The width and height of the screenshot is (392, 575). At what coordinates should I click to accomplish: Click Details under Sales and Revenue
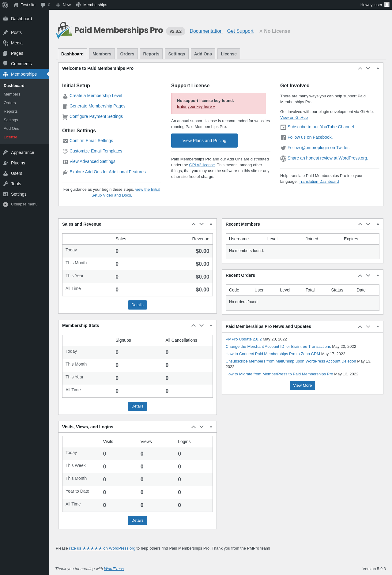[138, 305]
